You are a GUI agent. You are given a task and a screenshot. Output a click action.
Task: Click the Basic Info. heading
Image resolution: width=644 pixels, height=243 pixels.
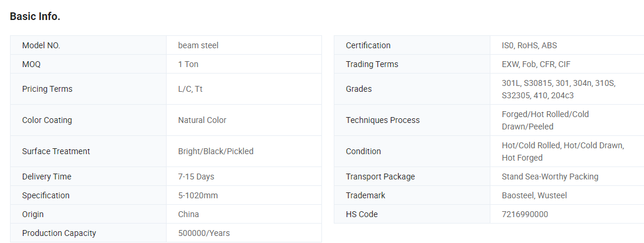(x=35, y=16)
